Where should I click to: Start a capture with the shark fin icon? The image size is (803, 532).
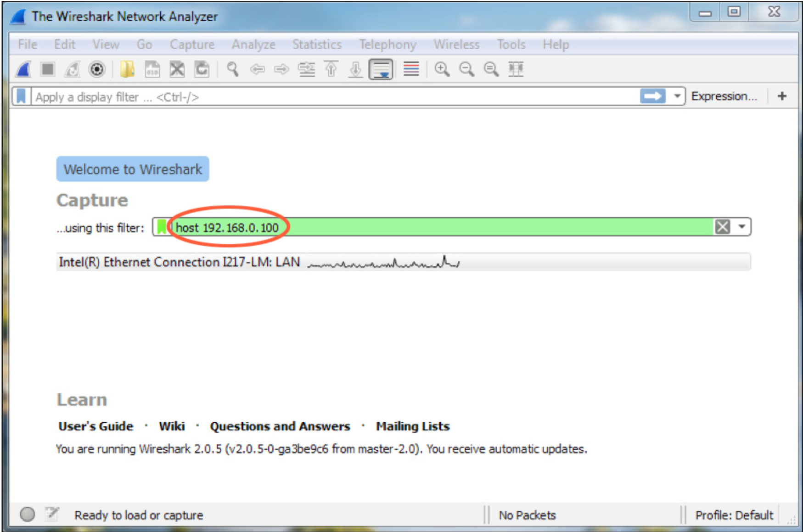pos(22,70)
